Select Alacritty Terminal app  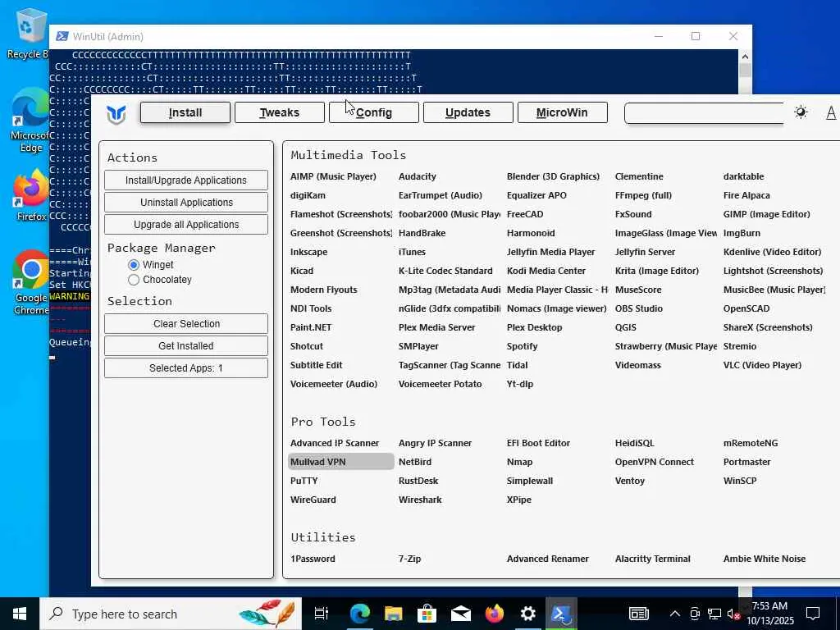pos(652,559)
